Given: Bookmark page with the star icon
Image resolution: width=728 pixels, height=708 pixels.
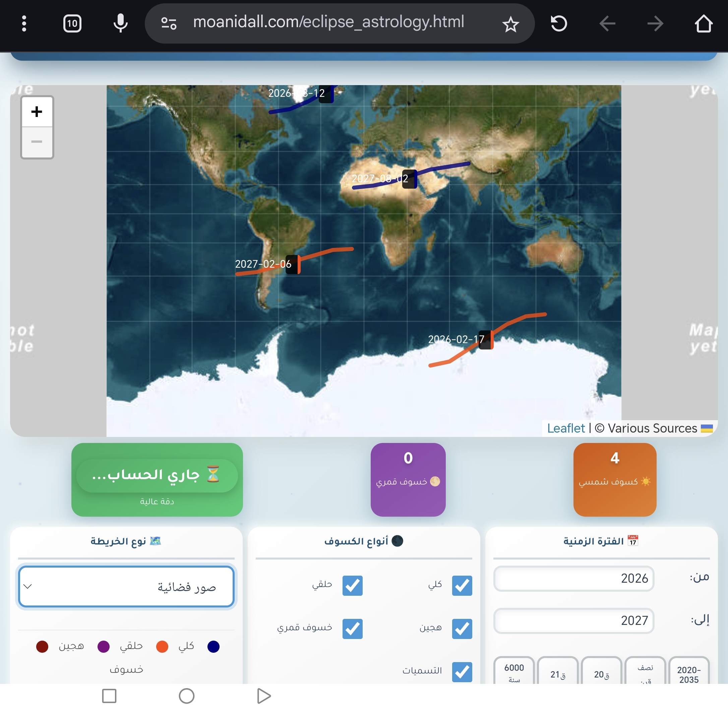Looking at the screenshot, I should pos(510,24).
